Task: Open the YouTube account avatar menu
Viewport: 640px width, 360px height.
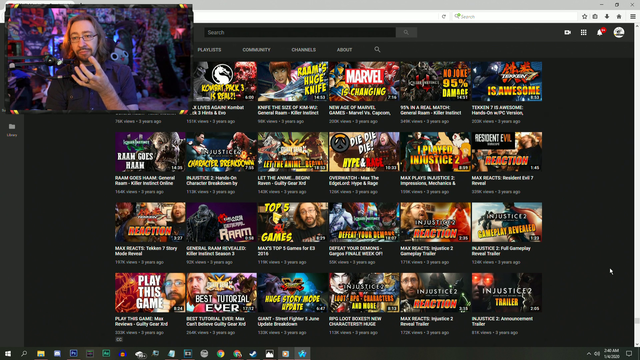Action: [619, 32]
